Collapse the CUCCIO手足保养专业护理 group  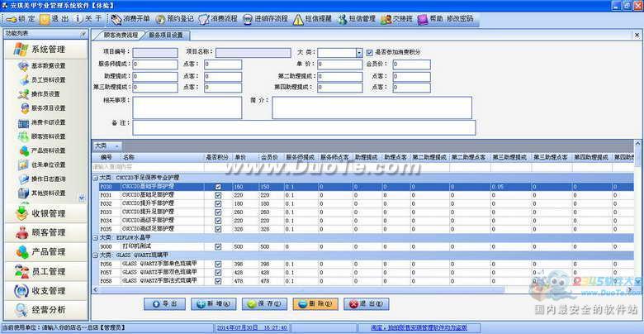pyautogui.click(x=96, y=178)
